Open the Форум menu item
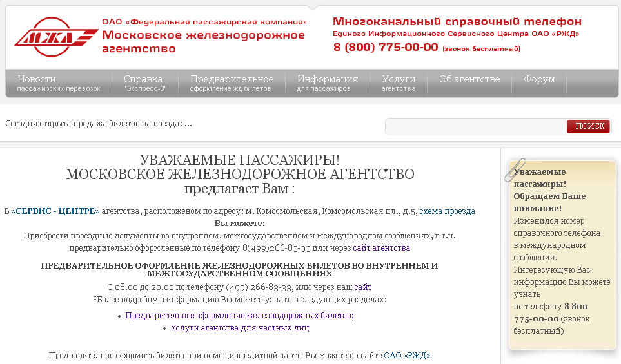Screen dimensions: 621x364 point(539,79)
